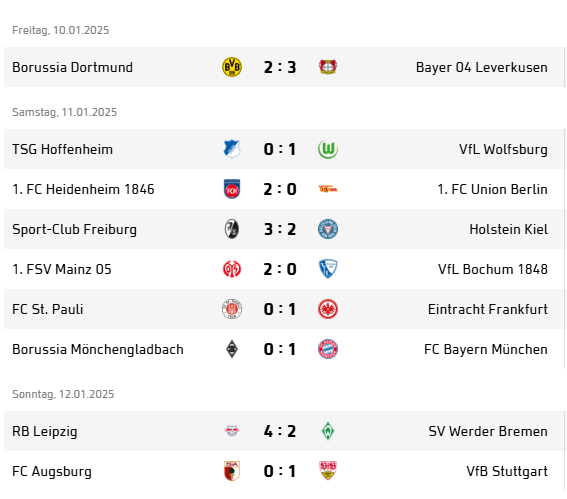
Task: Select the VfL Bochum 1848 team name
Action: [493, 269]
